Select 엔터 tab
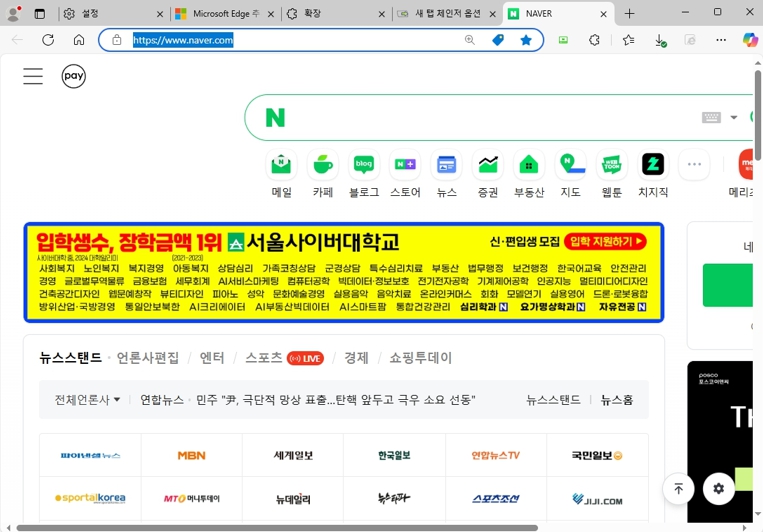Image resolution: width=763 pixels, height=532 pixels. (212, 358)
